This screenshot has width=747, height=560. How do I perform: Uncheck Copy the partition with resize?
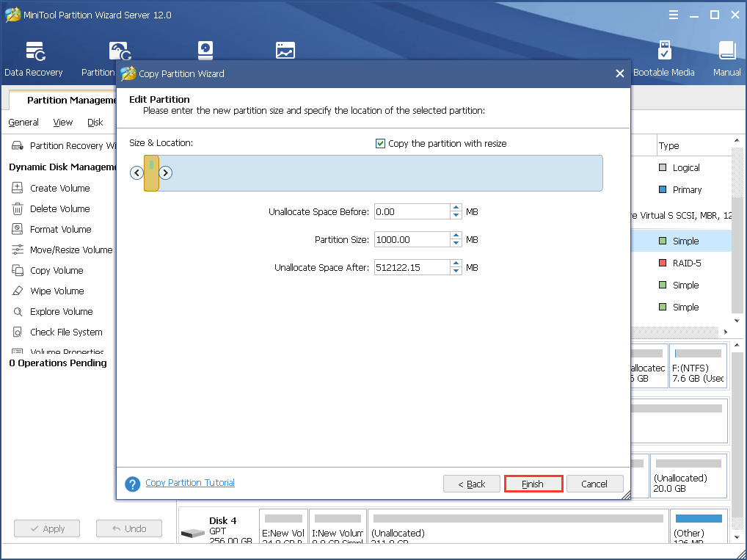pyautogui.click(x=380, y=143)
